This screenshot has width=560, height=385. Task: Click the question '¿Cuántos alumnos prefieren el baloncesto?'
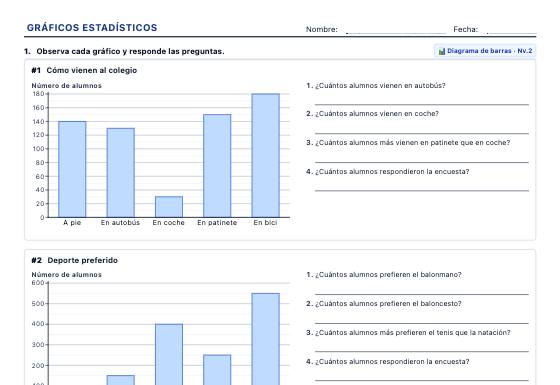388,304
